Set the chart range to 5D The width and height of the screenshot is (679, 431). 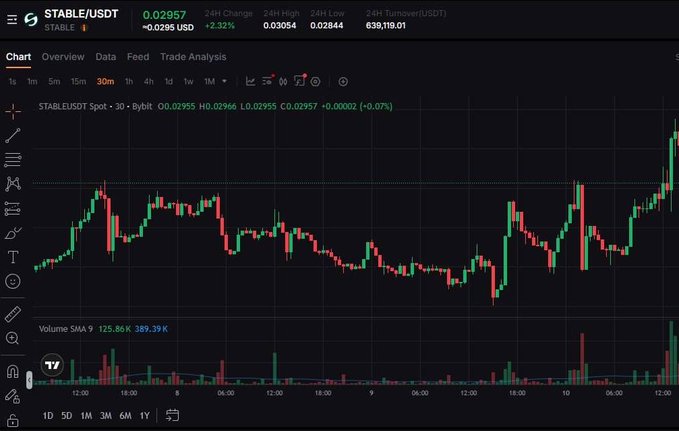click(x=67, y=416)
